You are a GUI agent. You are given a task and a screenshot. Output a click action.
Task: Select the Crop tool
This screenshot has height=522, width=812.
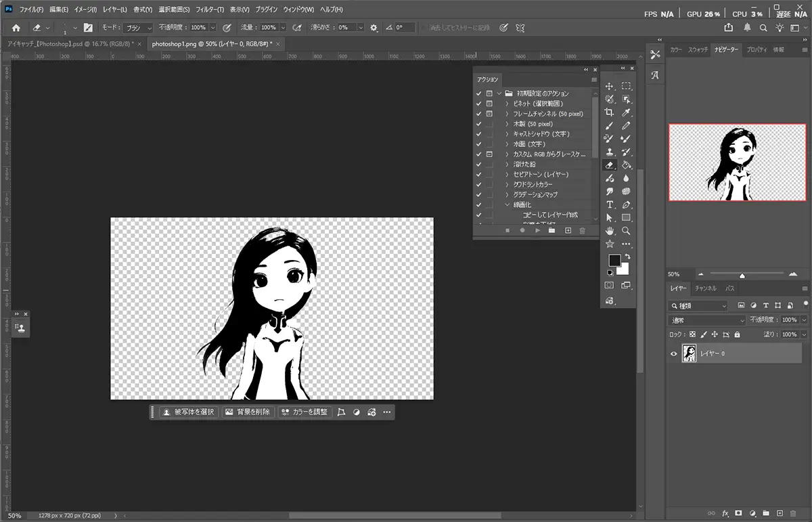pyautogui.click(x=610, y=112)
